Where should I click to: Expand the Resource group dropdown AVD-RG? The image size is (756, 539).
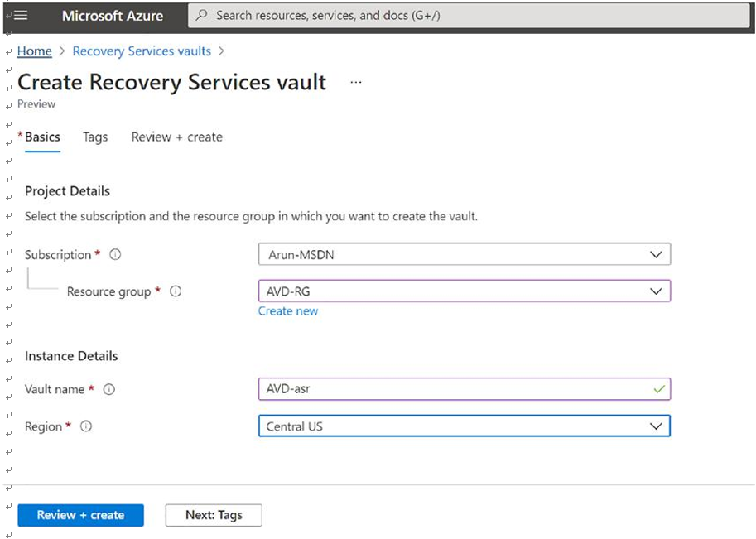(465, 291)
